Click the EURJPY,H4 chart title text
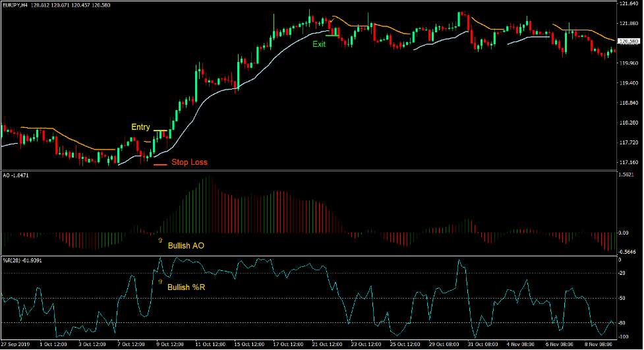This screenshot has width=644, height=350. 20,5
